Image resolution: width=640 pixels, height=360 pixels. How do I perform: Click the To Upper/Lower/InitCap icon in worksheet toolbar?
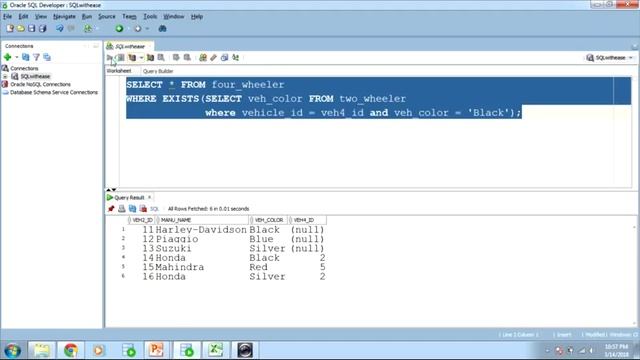(236, 58)
